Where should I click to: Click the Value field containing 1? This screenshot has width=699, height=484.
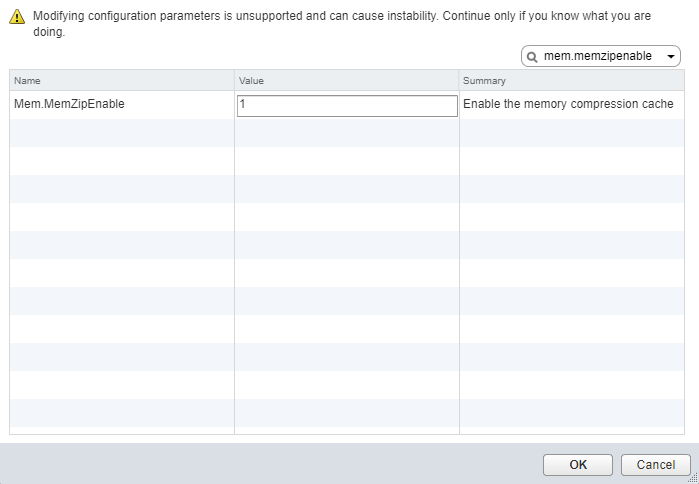346,105
